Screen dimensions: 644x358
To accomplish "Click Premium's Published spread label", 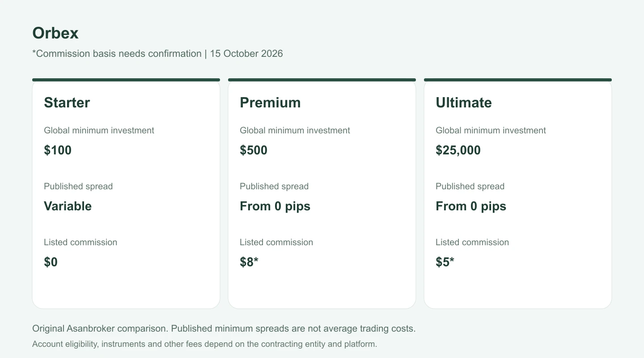I will pyautogui.click(x=274, y=186).
